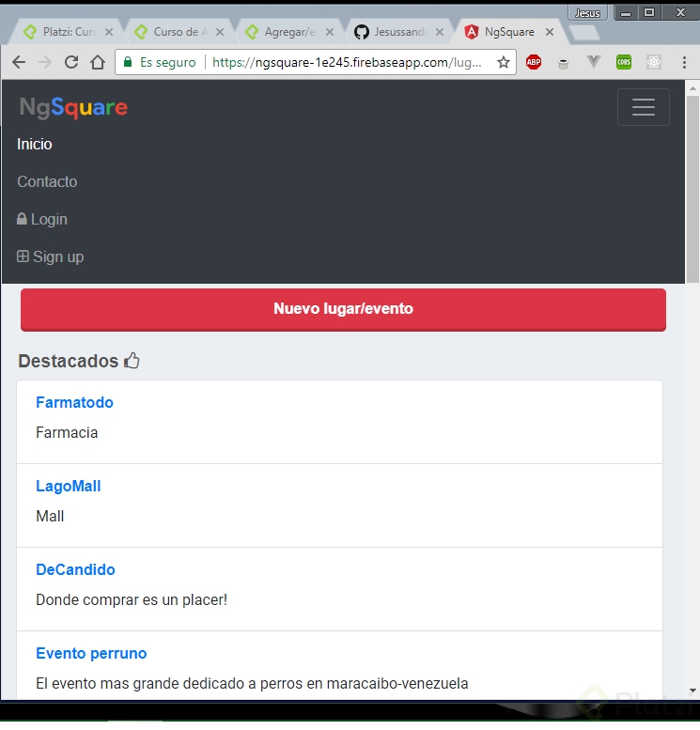Open the Login nav link
This screenshot has height=730, width=700.
[42, 219]
